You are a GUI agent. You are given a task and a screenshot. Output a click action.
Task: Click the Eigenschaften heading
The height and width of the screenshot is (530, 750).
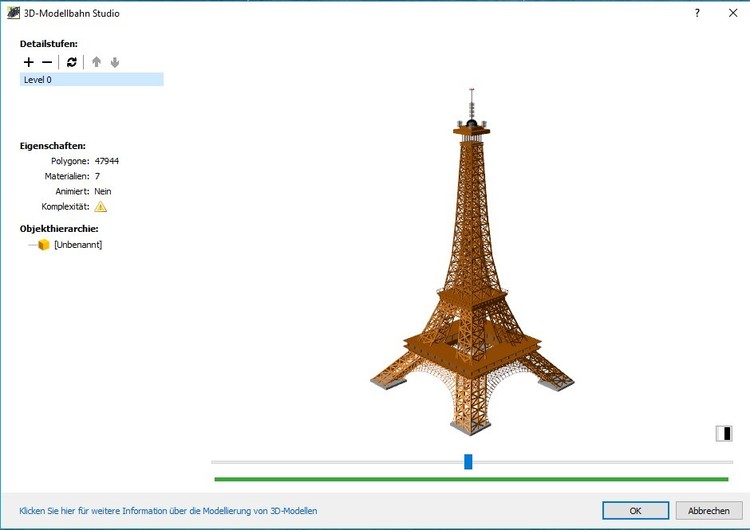[53, 146]
